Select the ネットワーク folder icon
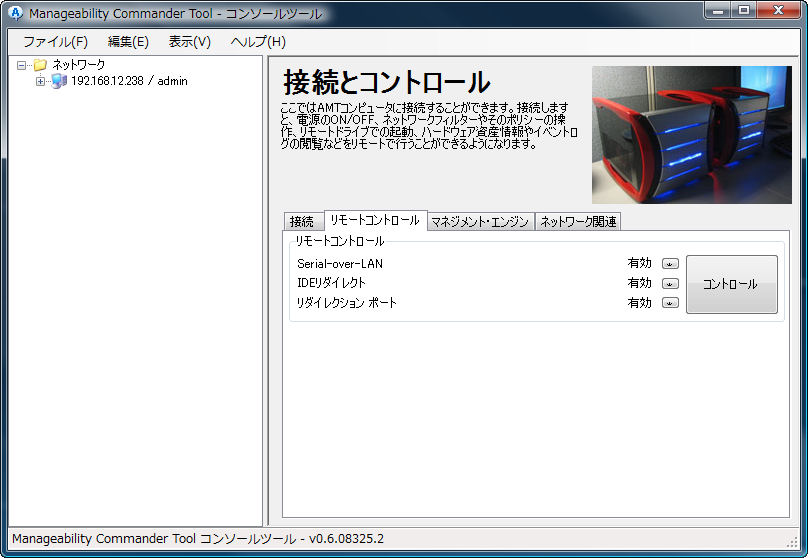808x558 pixels. tap(40, 65)
